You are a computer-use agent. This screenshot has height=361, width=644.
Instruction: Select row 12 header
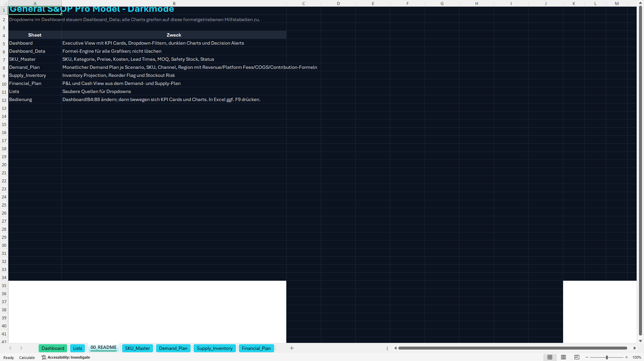4,100
